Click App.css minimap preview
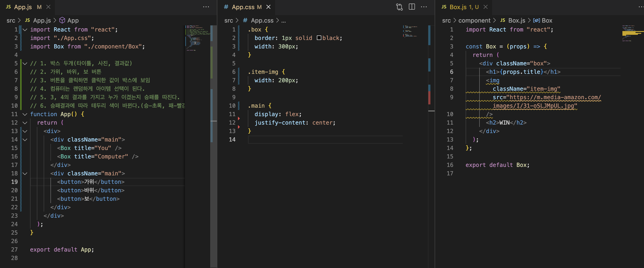Image resolution: width=644 pixels, height=268 pixels. coord(410,31)
